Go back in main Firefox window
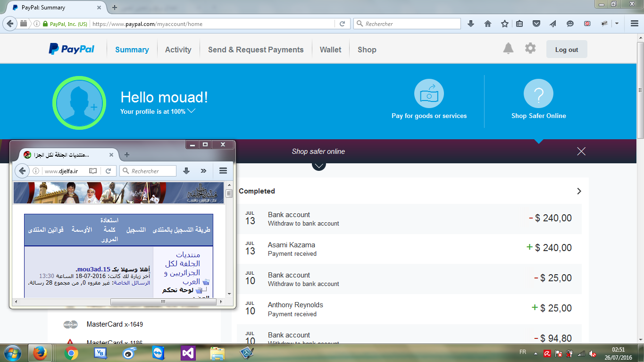This screenshot has height=362, width=644. click(10, 24)
